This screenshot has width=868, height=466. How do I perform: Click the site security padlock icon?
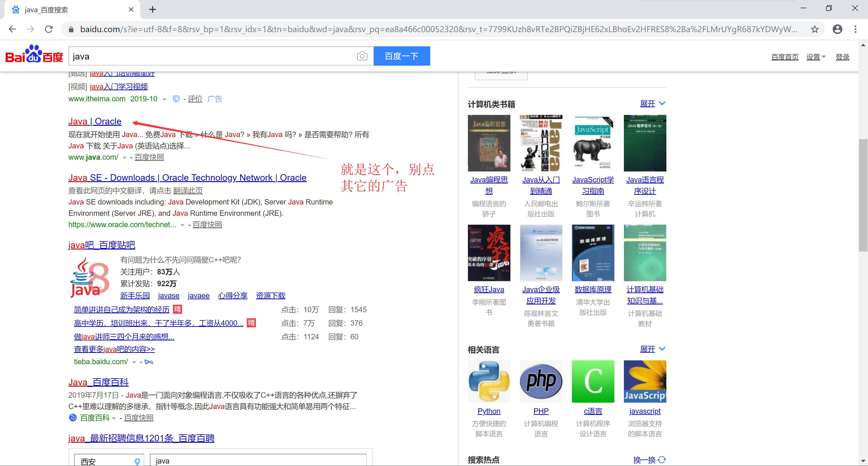click(x=71, y=29)
